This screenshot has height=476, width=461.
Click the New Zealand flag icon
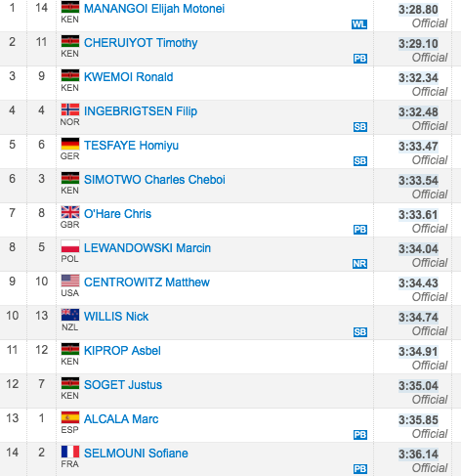70,315
